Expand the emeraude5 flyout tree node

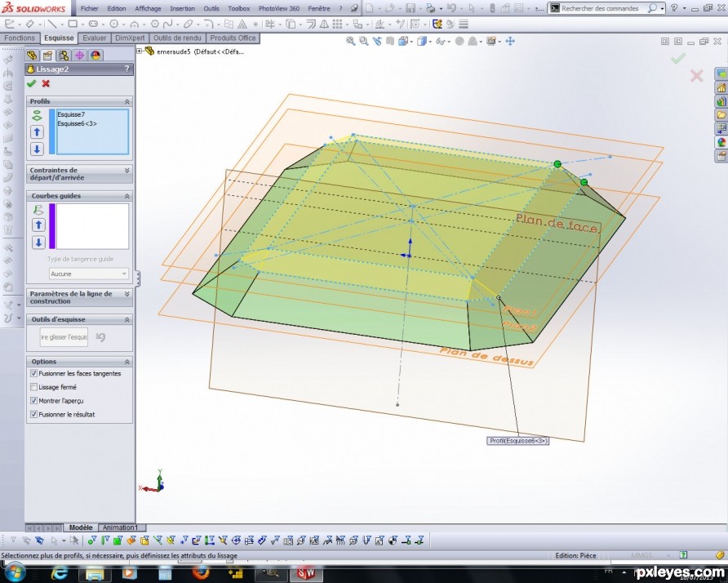(140, 51)
